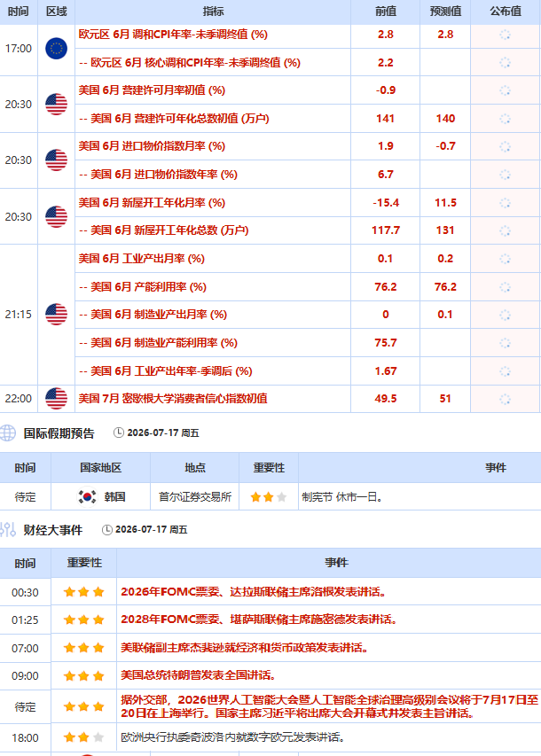Click the 前值 column header
Screen dimensions: 541x756
(386, 12)
